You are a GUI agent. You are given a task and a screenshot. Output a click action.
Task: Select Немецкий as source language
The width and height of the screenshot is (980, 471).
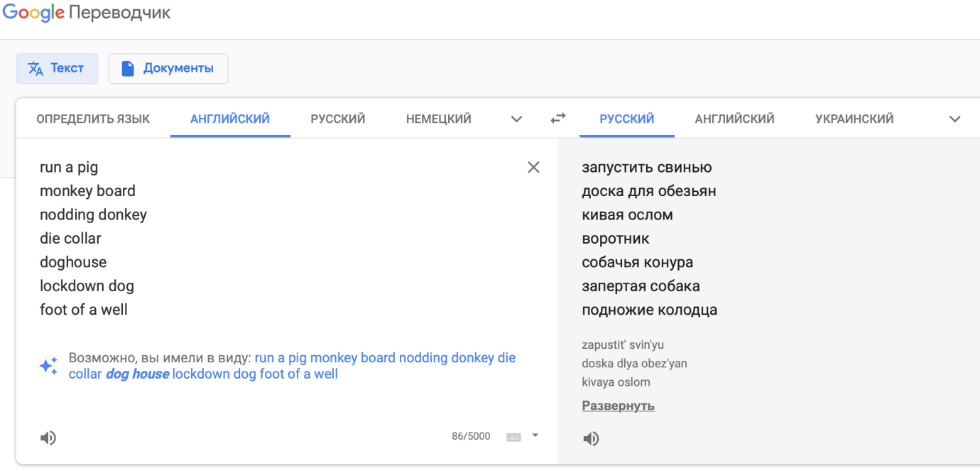point(438,119)
